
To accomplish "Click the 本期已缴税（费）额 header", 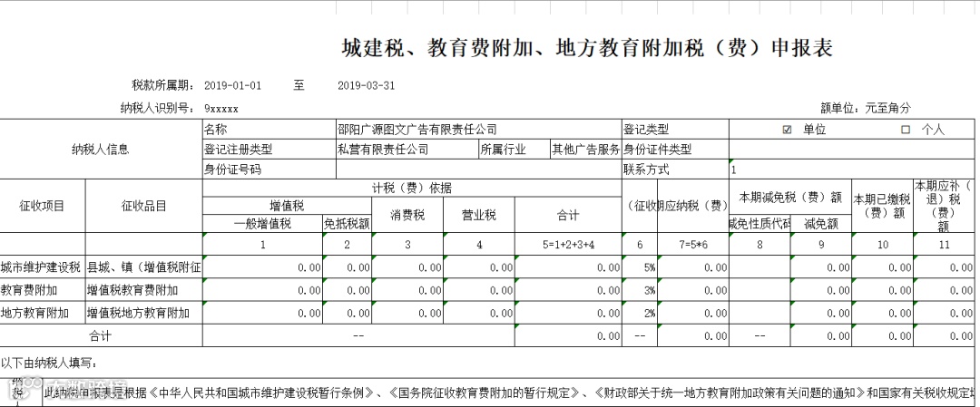I will click(x=882, y=206).
